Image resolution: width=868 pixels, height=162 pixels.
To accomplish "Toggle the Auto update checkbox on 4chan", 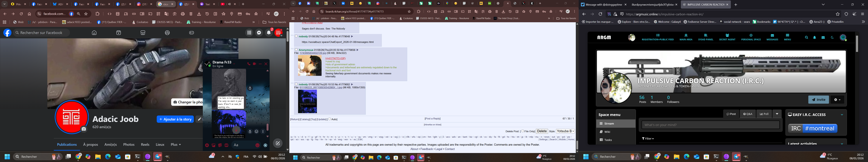I will [x=330, y=119].
